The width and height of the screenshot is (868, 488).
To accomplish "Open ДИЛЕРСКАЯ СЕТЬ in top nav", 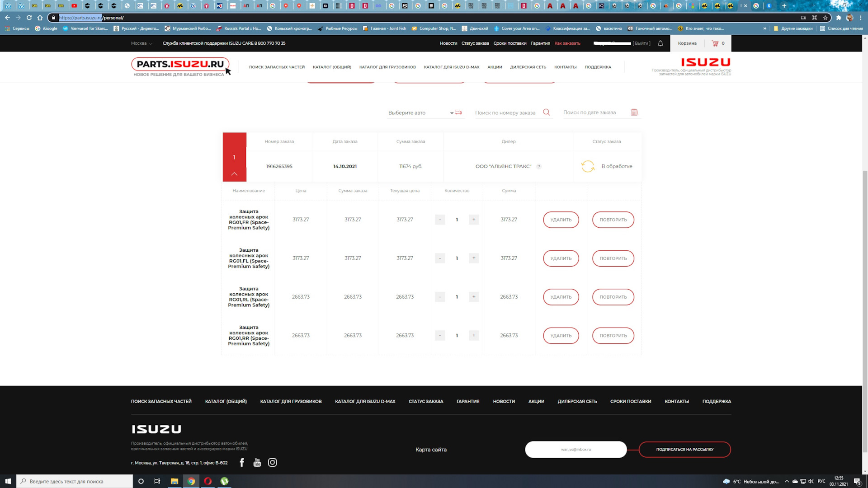I will click(528, 67).
